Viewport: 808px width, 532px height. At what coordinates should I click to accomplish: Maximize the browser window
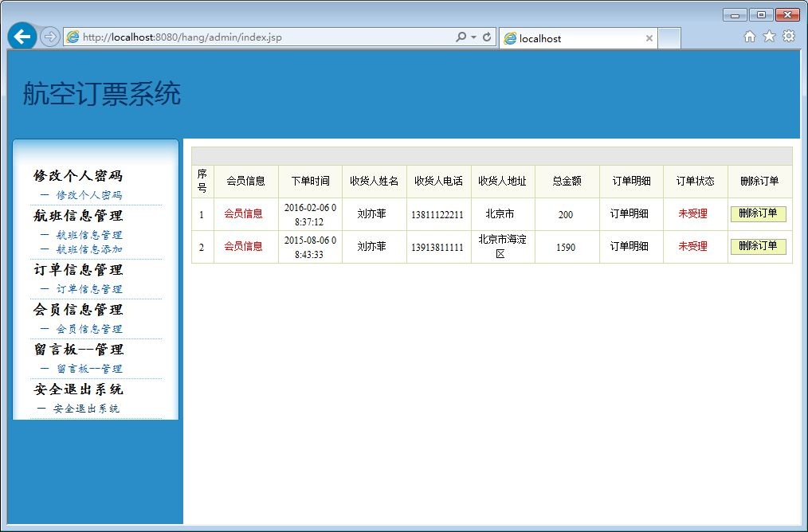tap(761, 15)
